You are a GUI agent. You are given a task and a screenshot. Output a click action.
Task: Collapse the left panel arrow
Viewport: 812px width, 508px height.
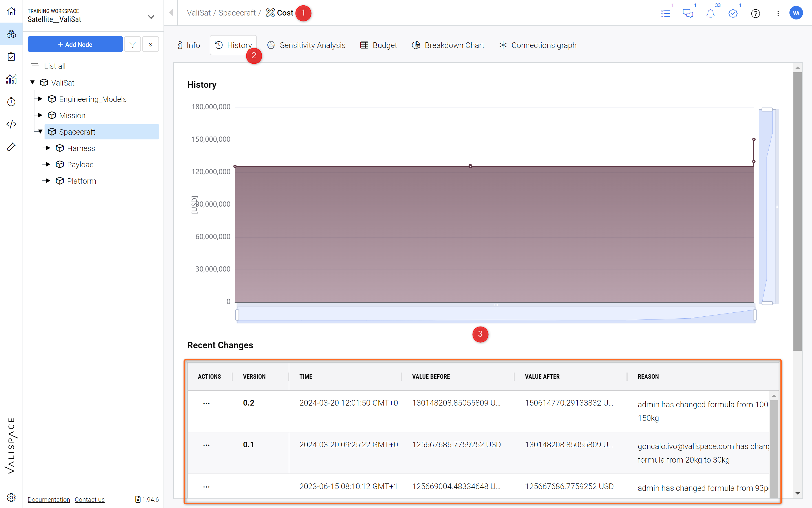171,12
